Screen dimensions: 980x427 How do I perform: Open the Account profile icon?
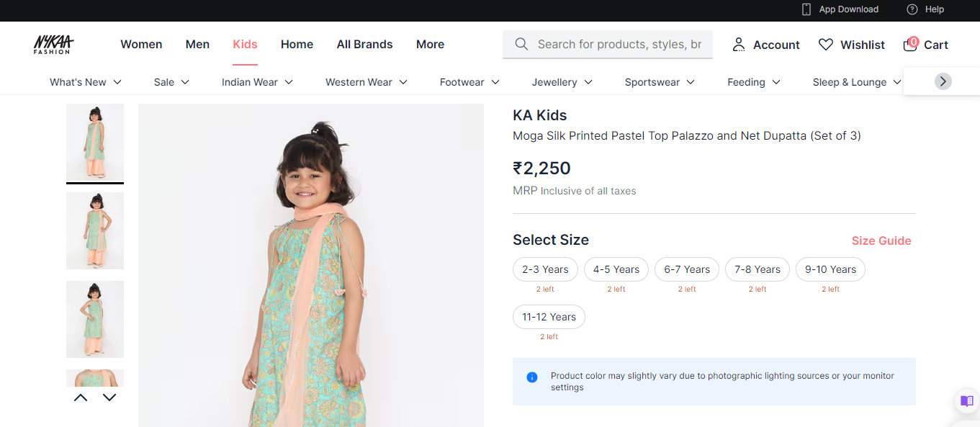click(x=739, y=45)
